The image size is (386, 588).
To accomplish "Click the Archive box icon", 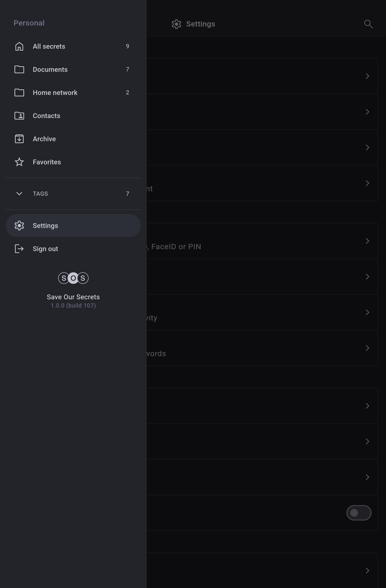I will pyautogui.click(x=19, y=139).
